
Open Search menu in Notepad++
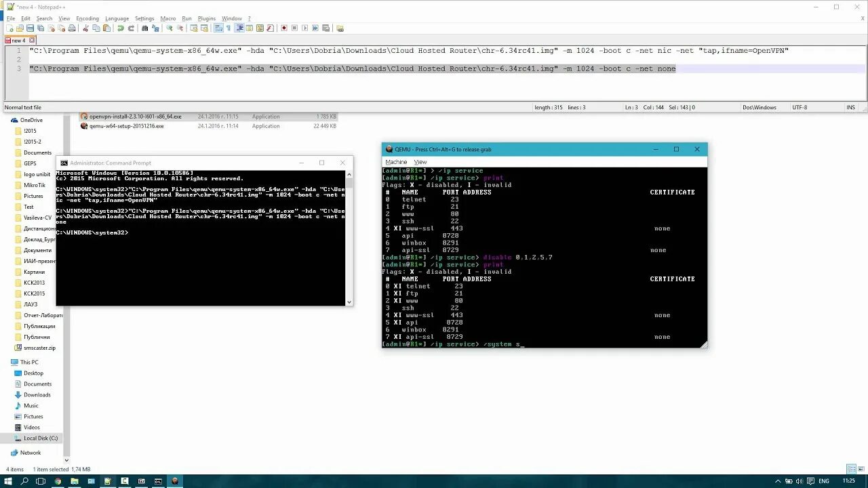click(44, 18)
